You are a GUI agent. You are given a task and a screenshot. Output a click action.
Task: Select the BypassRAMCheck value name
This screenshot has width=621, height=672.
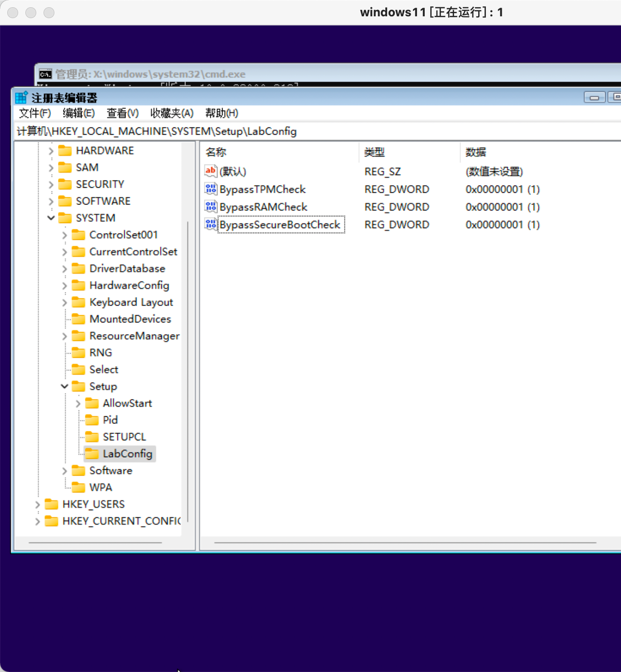[x=263, y=207]
